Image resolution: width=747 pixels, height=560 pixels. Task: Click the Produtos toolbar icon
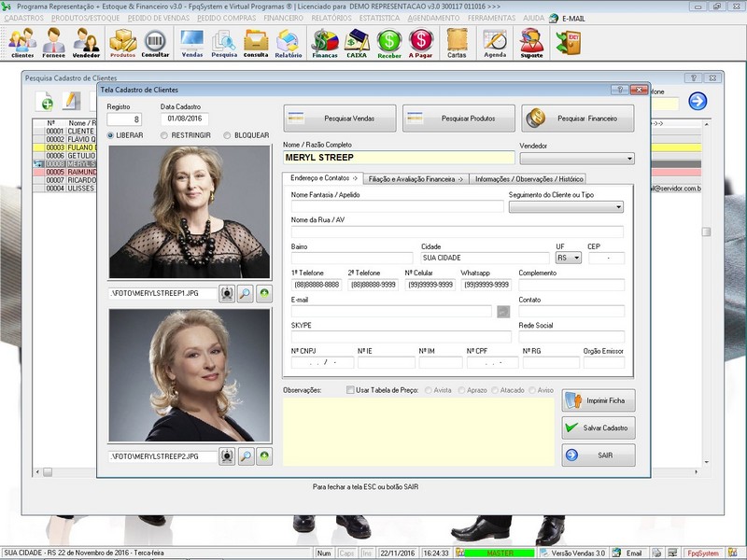(122, 42)
